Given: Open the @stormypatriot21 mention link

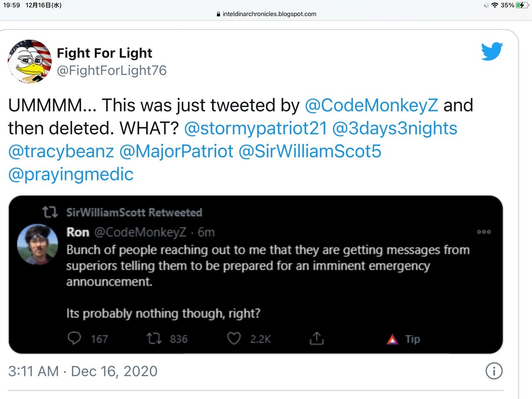Looking at the screenshot, I should pos(255,128).
